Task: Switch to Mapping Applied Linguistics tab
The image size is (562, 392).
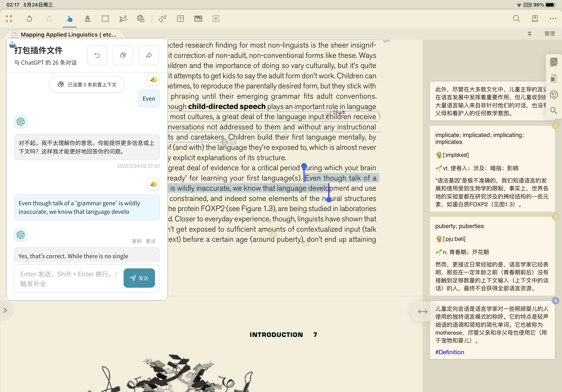Action: pyautogui.click(x=64, y=35)
